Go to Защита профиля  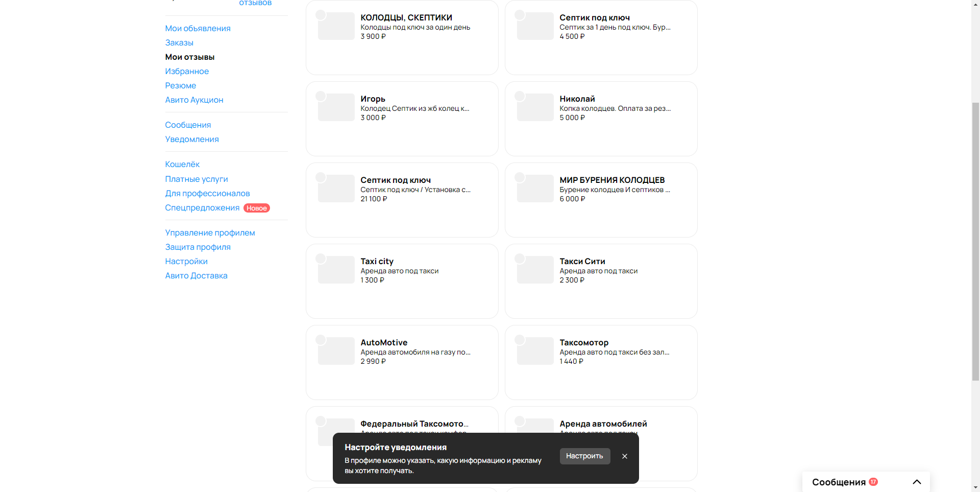click(x=198, y=247)
